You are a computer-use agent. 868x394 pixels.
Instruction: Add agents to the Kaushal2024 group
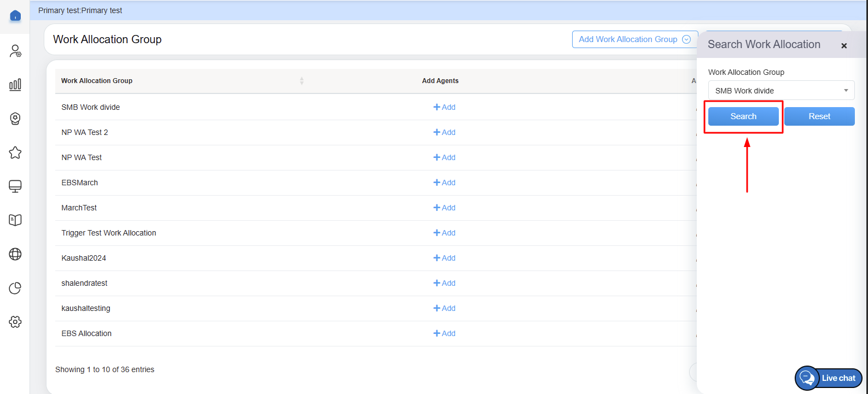click(x=444, y=258)
